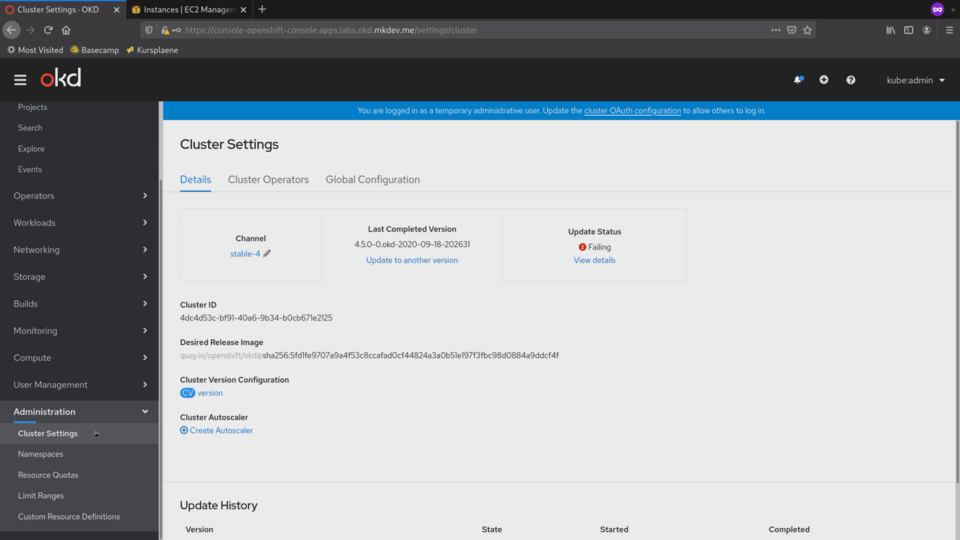Click the Create Autoscaler link
Image resolution: width=960 pixels, height=540 pixels.
[221, 430]
